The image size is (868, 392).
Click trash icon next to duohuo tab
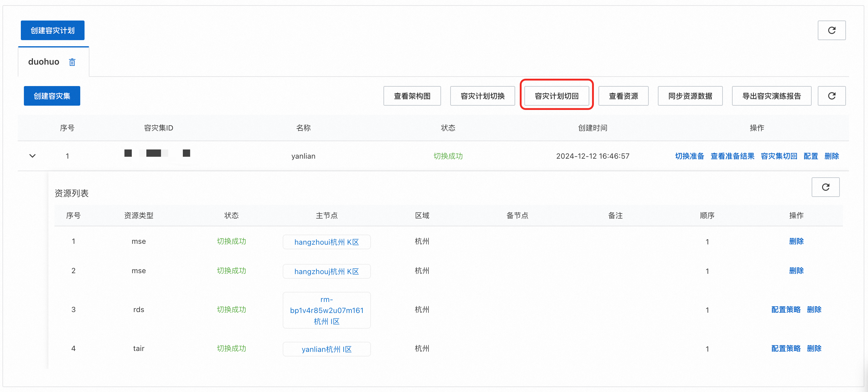click(x=72, y=62)
